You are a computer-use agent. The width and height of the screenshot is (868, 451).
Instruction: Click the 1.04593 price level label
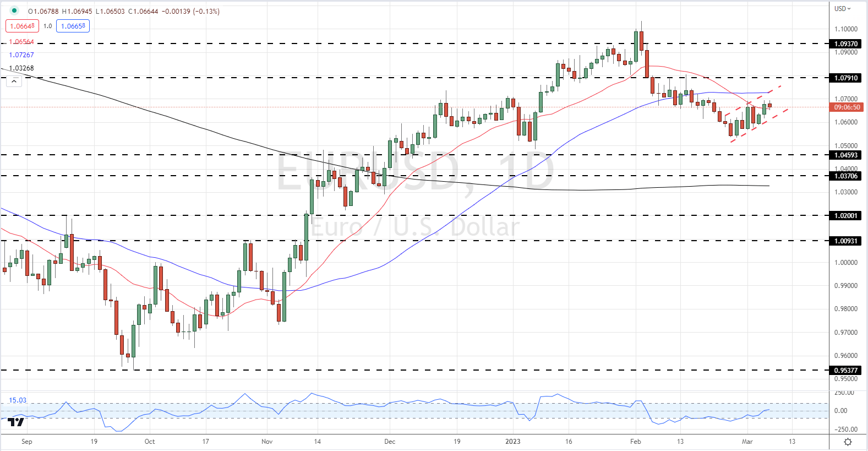pos(845,155)
